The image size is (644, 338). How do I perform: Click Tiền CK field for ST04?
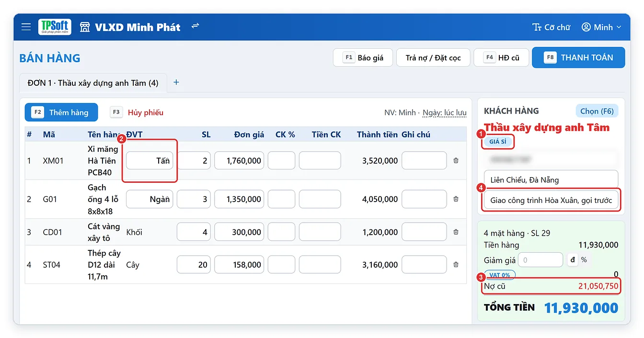point(320,265)
